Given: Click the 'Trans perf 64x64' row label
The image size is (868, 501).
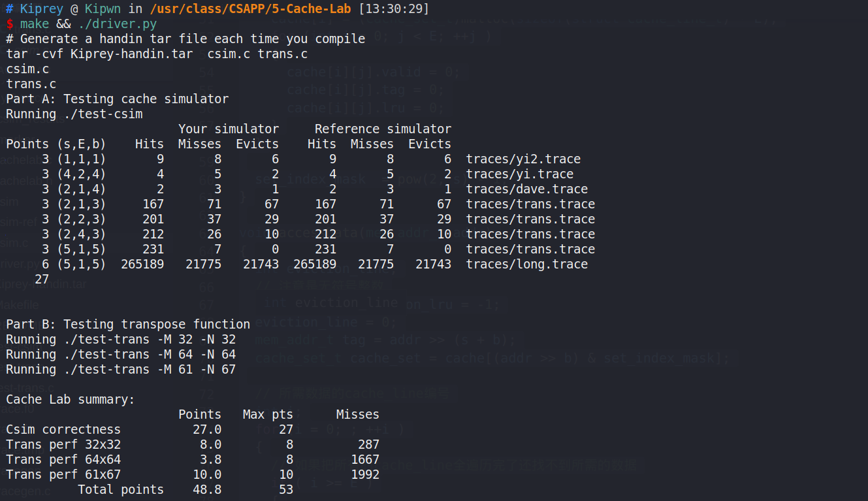Looking at the screenshot, I should (x=63, y=460).
